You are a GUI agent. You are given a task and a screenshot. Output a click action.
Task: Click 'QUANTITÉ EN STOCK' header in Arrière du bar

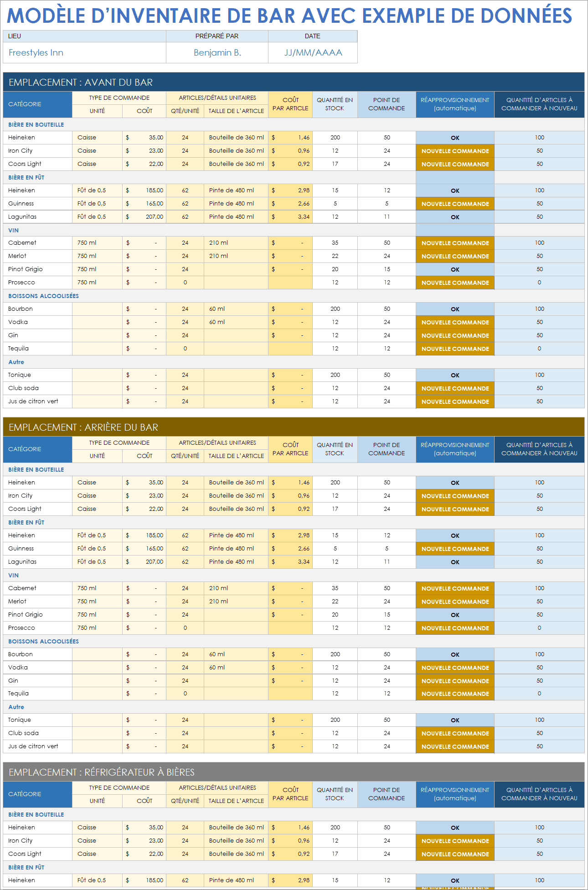[335, 449]
